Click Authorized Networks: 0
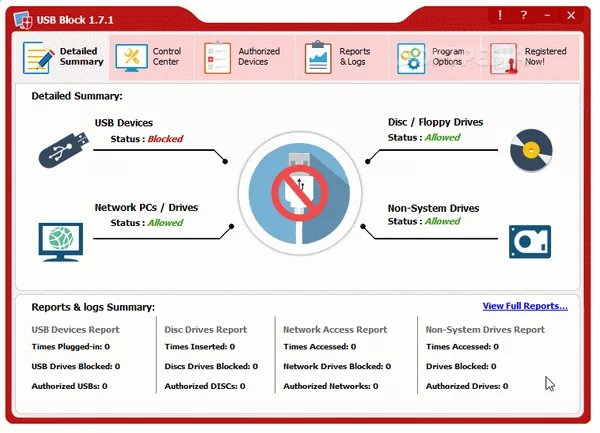This screenshot has height=433, width=600. click(331, 386)
